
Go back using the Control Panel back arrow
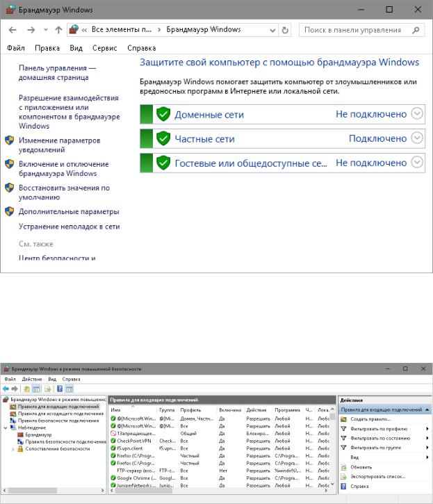point(13,30)
